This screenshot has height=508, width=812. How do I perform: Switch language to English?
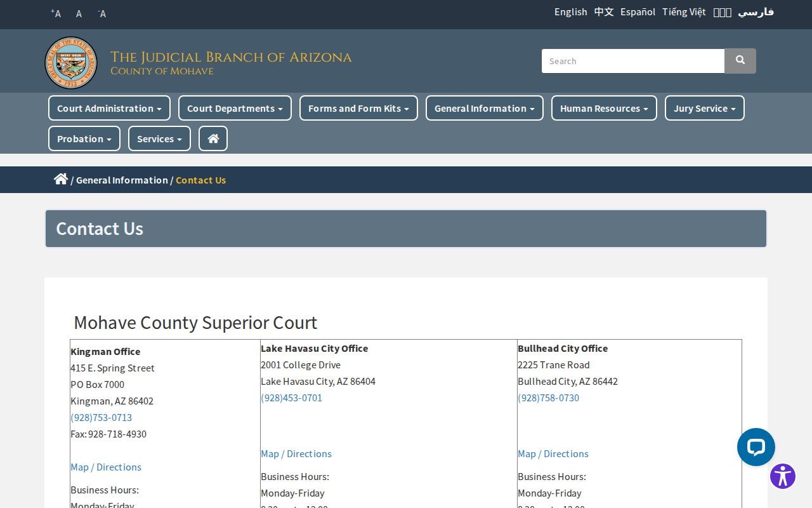pyautogui.click(x=571, y=12)
